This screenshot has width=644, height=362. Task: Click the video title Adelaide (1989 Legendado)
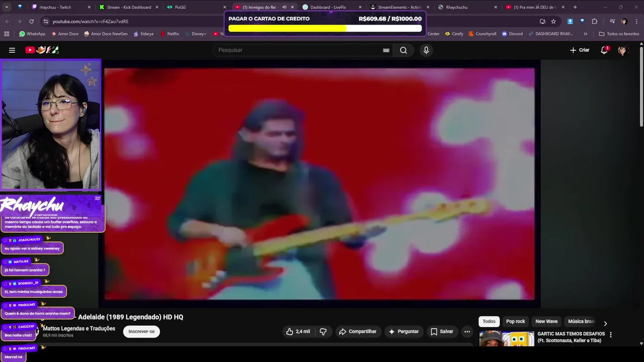pos(130,317)
